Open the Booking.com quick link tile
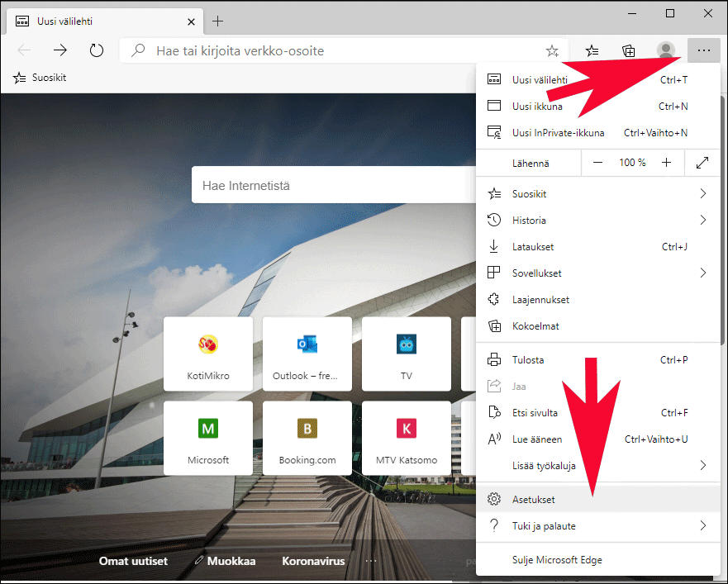Screen dimensions: 728x584 coord(307,438)
